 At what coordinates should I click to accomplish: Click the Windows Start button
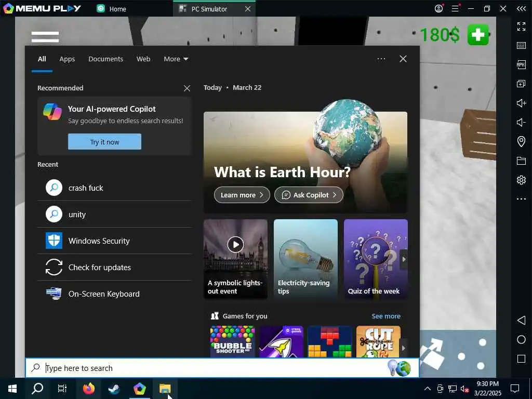[x=12, y=389]
